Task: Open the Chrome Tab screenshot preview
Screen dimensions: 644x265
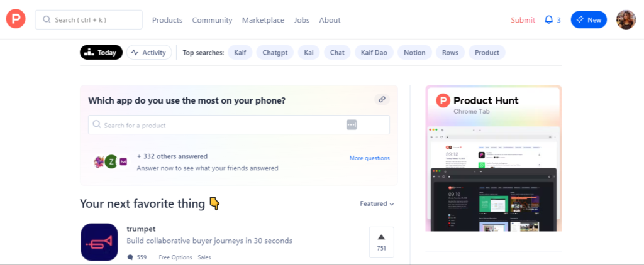Action: coord(494,178)
